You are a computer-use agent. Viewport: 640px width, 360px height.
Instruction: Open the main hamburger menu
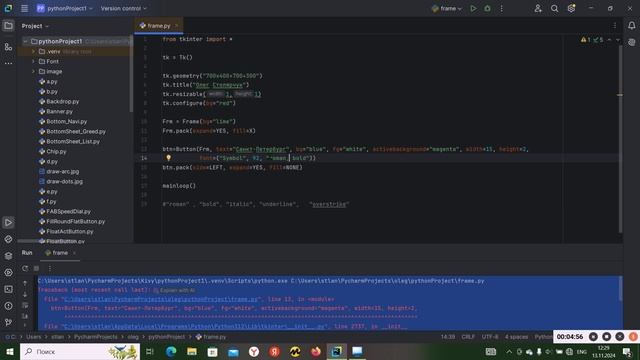pyautogui.click(x=24, y=8)
